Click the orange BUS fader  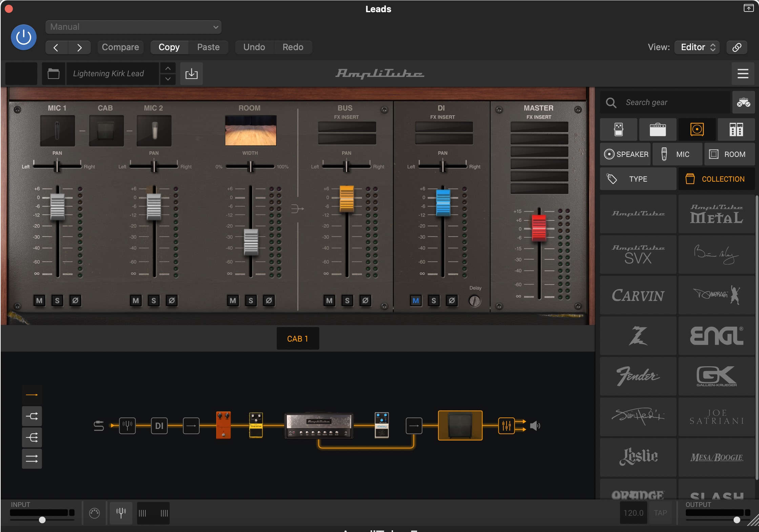pyautogui.click(x=347, y=199)
